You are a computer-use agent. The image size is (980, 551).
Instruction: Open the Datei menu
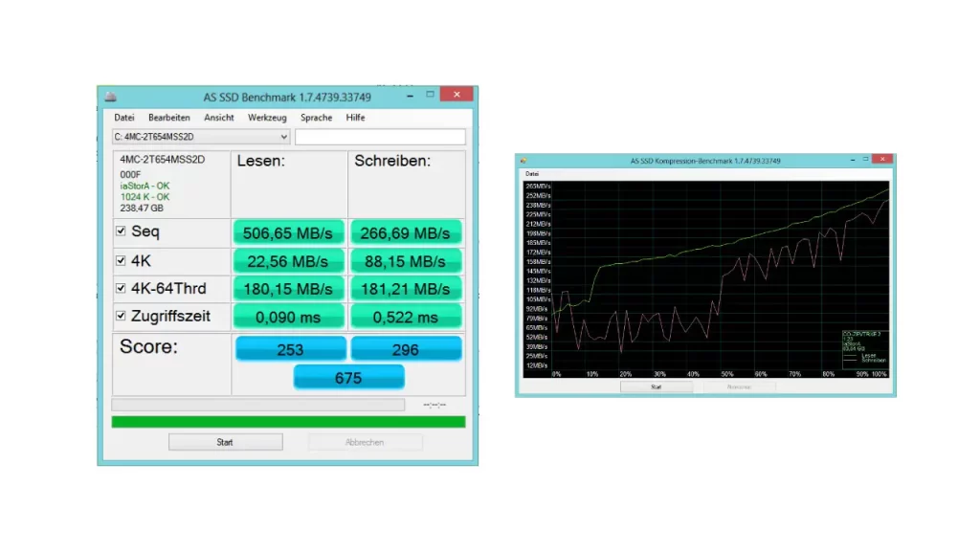pos(123,117)
